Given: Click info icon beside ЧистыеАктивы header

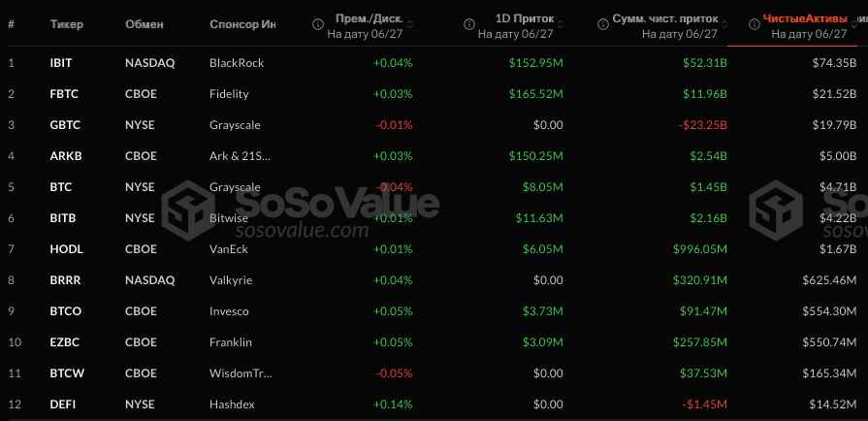Looking at the screenshot, I should [x=754, y=24].
